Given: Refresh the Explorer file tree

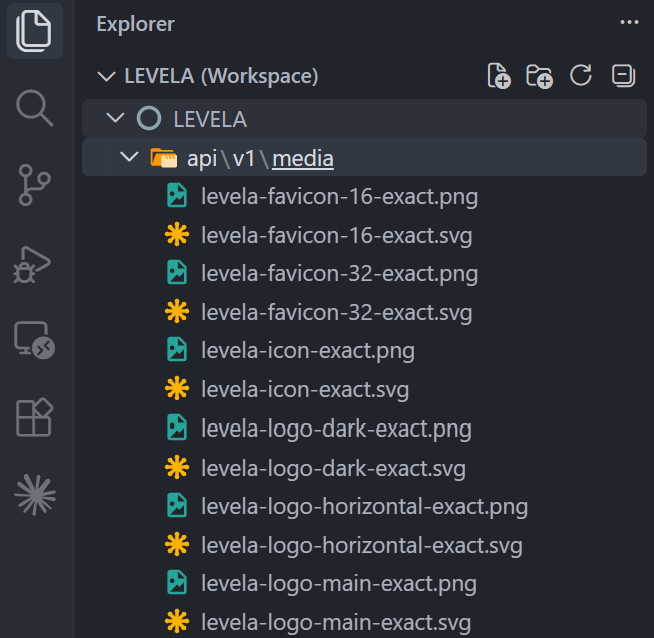Looking at the screenshot, I should (581, 75).
